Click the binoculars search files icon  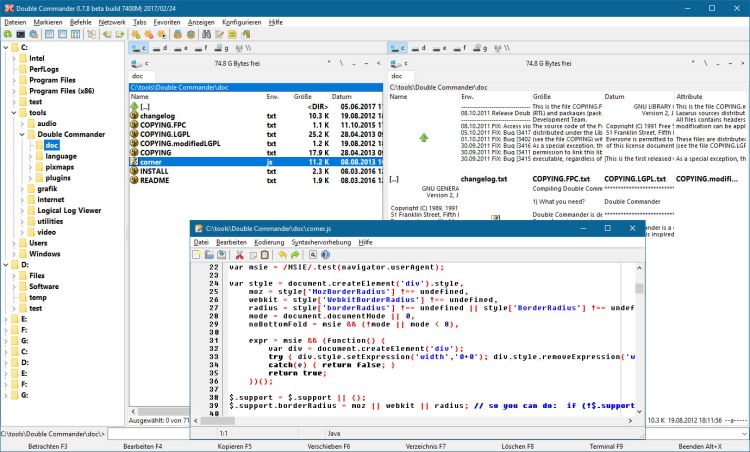pyautogui.click(x=206, y=34)
